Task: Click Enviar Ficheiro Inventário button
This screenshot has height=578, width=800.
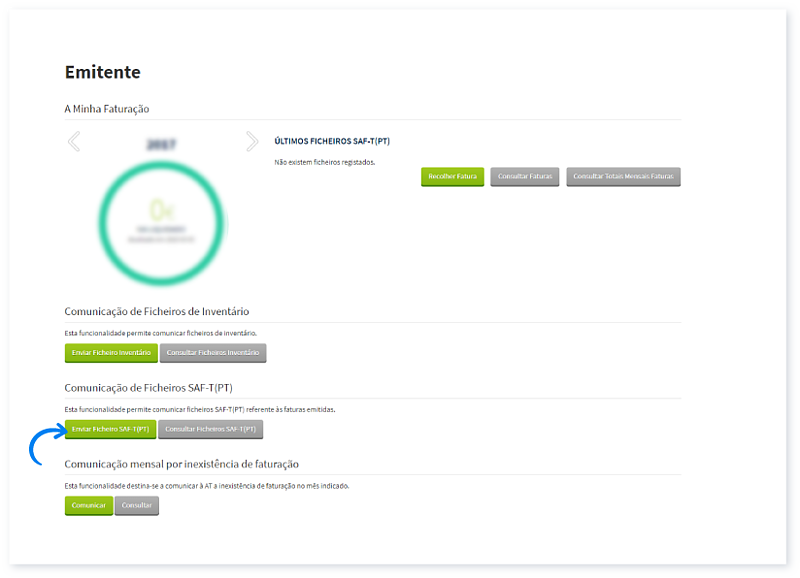Action: [x=110, y=353]
